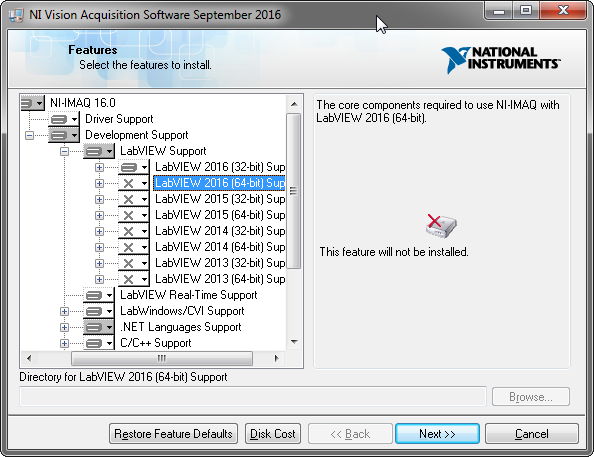Select LabVIEW Real-Time Support label

click(x=189, y=295)
